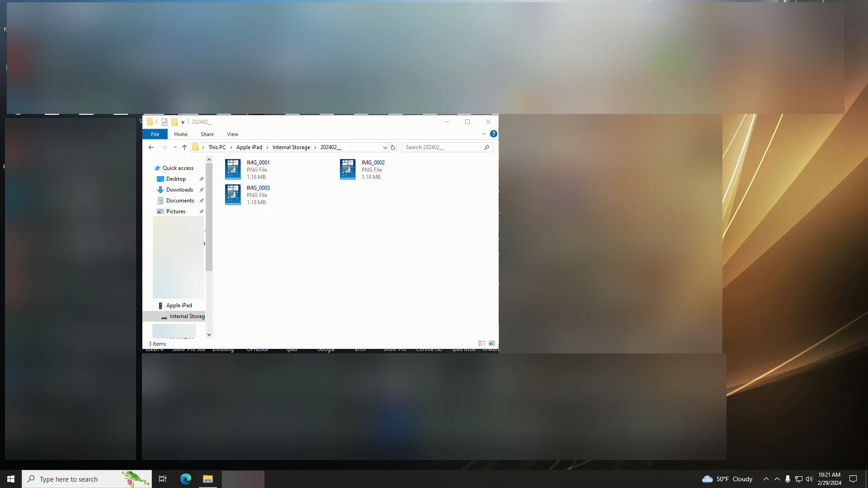Click the search magnifier icon in Explorer
The height and width of the screenshot is (488, 868).
pyautogui.click(x=487, y=147)
